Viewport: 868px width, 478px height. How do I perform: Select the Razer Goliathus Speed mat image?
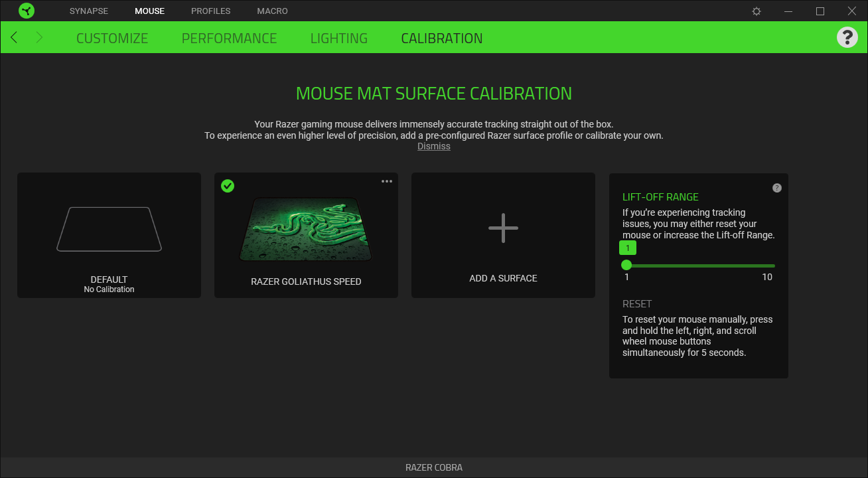tap(306, 229)
